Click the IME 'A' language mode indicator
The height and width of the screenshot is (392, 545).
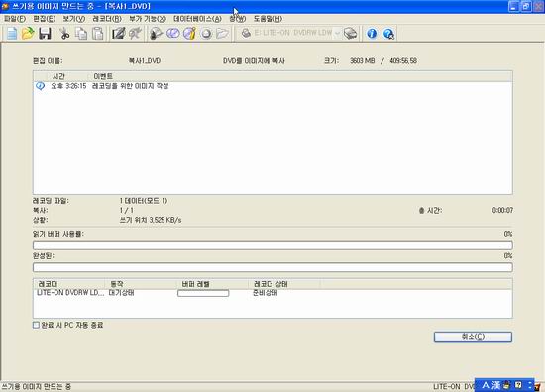pyautogui.click(x=486, y=385)
